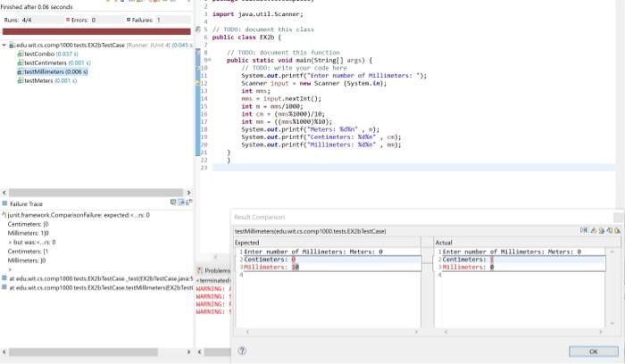Screen dimensions: 625x364
Task: Click 'Finished after 0.06 seconds' status text
Action: [37, 7]
